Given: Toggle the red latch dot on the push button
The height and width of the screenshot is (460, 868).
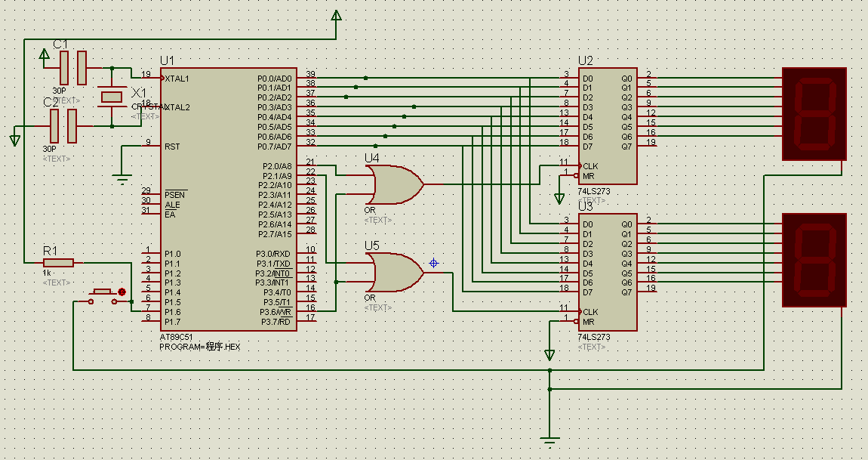Looking at the screenshot, I should 122,292.
